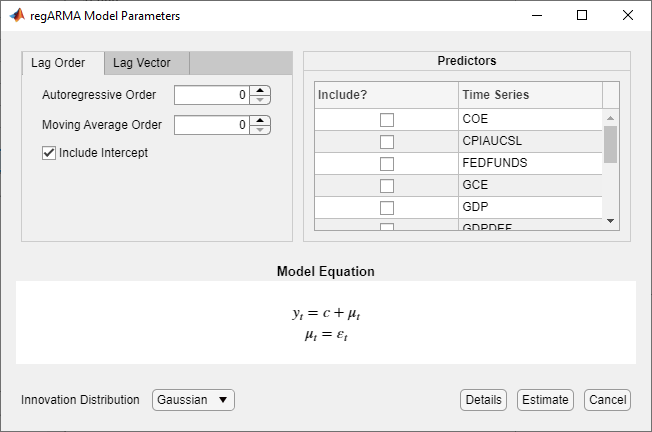
Task: Decrease the Autoregressive Order with down arrow
Action: (x=260, y=100)
